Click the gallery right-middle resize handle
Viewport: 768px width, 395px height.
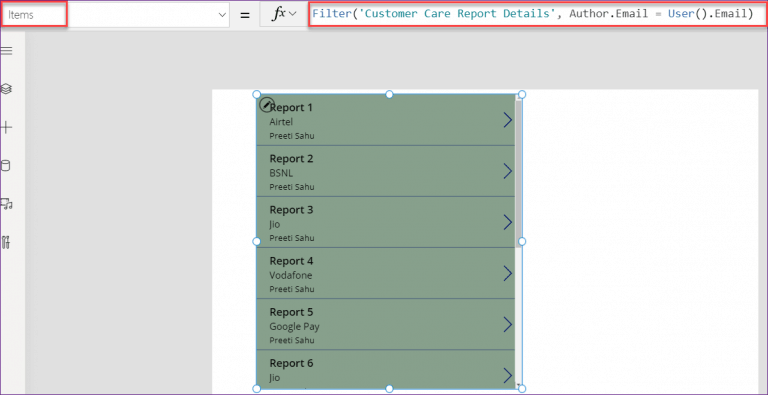pyautogui.click(x=522, y=241)
